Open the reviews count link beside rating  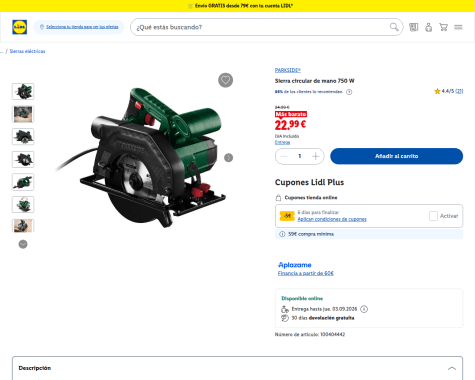[x=459, y=91]
